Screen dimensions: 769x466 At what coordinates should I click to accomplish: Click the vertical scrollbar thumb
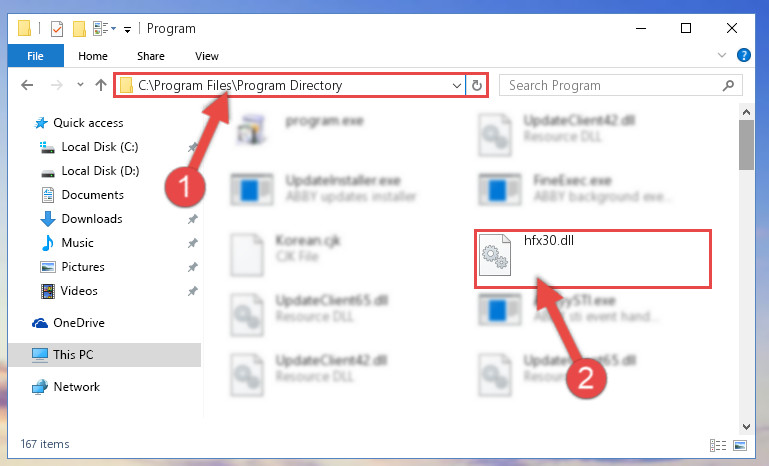[746, 145]
